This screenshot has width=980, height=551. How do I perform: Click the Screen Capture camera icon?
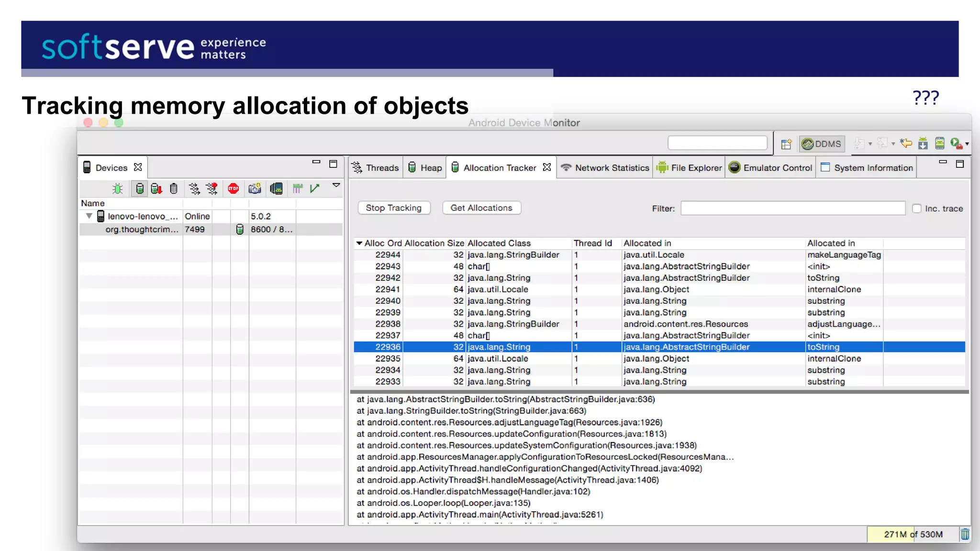[x=255, y=188]
